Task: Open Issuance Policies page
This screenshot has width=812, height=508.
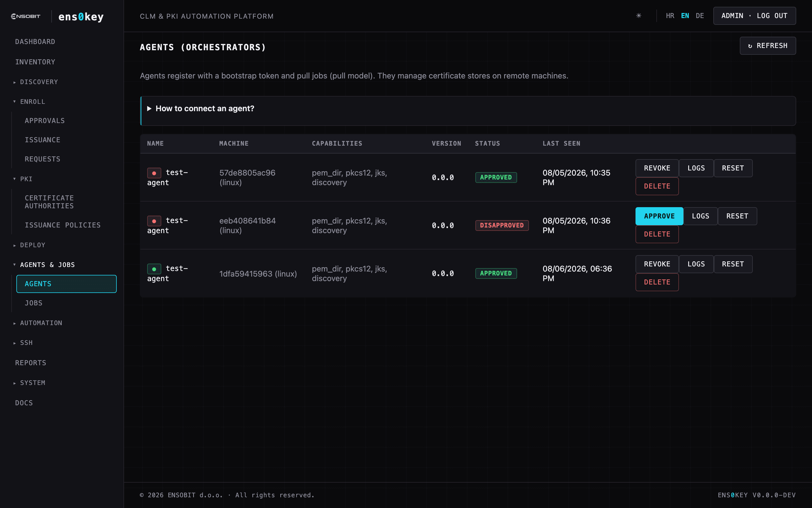Action: (x=62, y=225)
